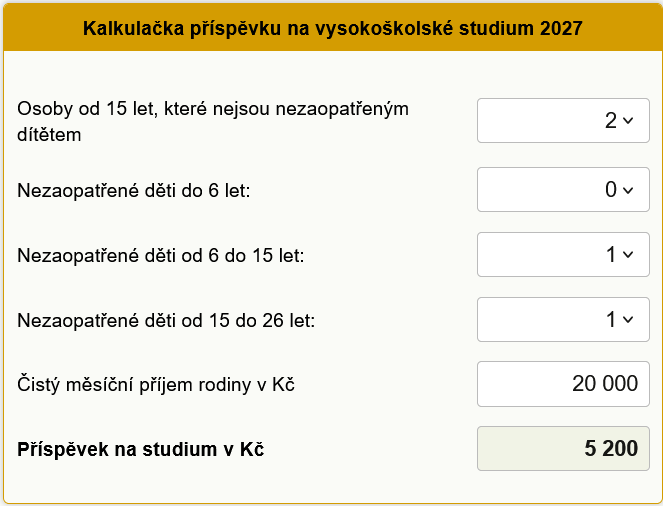Click the chevron arrow for children 15 to 26

point(628,320)
